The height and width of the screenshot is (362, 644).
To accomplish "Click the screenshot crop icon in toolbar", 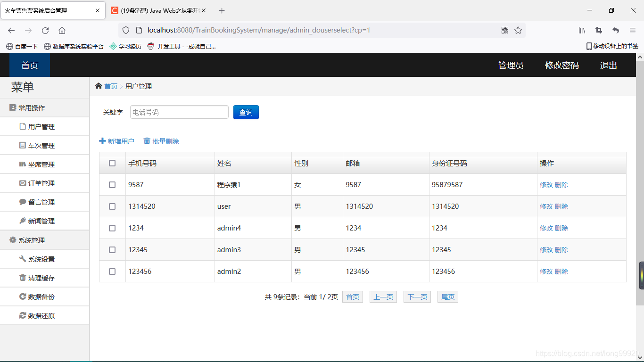I will [x=599, y=30].
